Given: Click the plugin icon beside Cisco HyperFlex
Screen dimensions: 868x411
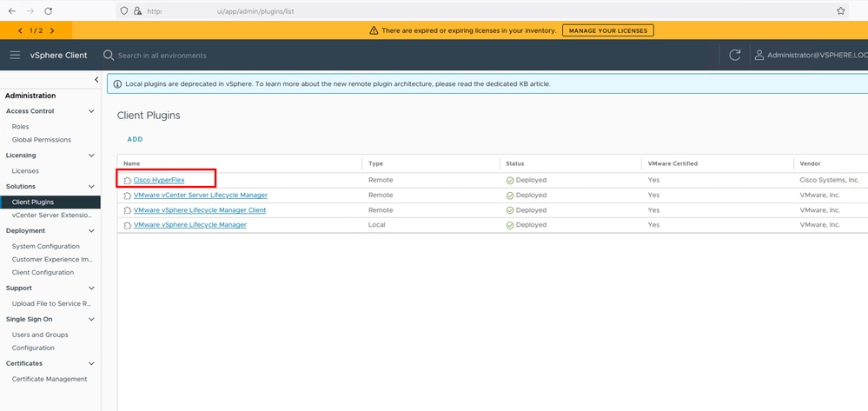Looking at the screenshot, I should coord(128,181).
